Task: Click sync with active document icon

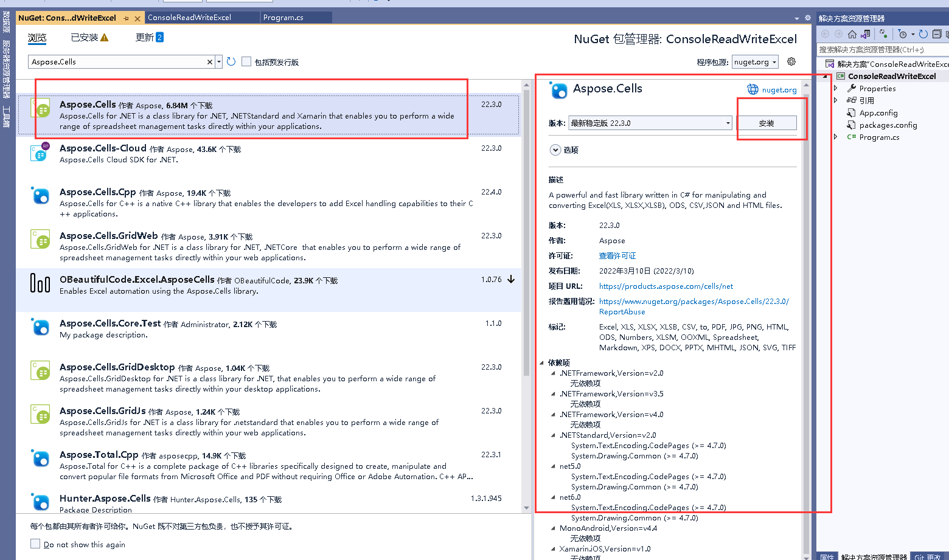Action: (884, 34)
